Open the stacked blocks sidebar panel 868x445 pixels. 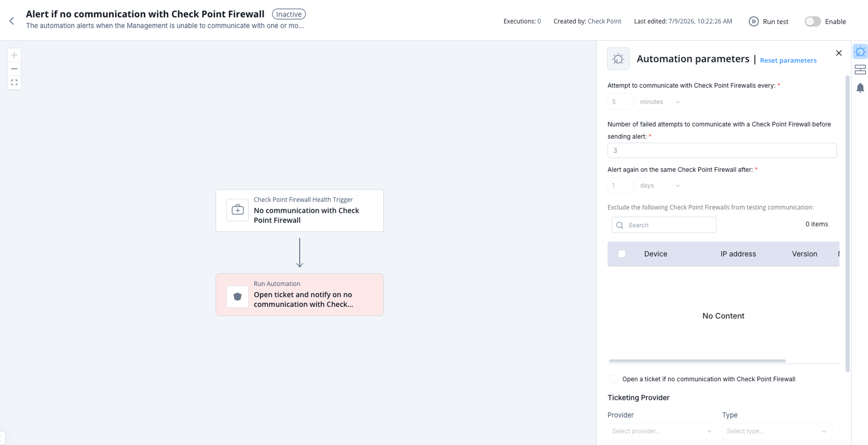[x=860, y=69]
